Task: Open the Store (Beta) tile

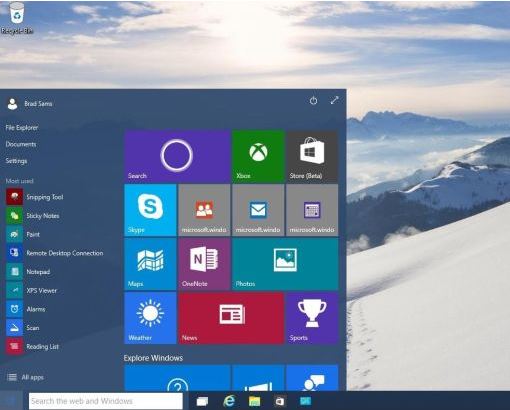Action: (312, 156)
